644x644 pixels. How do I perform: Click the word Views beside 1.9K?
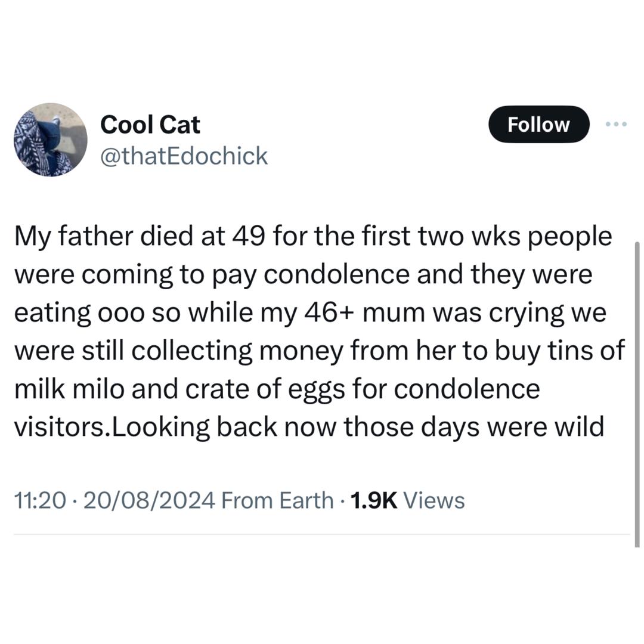click(434, 500)
